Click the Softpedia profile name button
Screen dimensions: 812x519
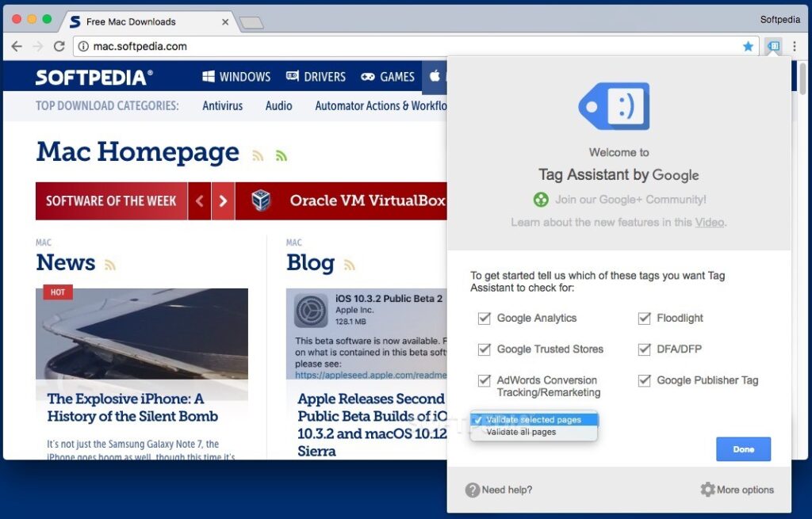coord(780,20)
